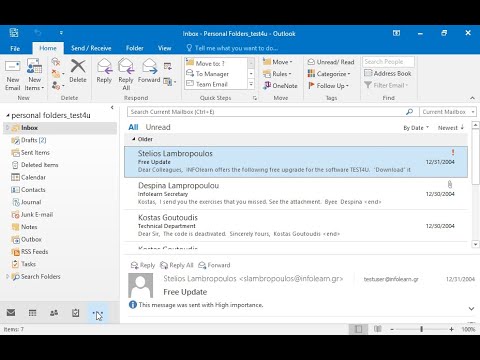Switch to Reading view in status bar

tap(378, 329)
